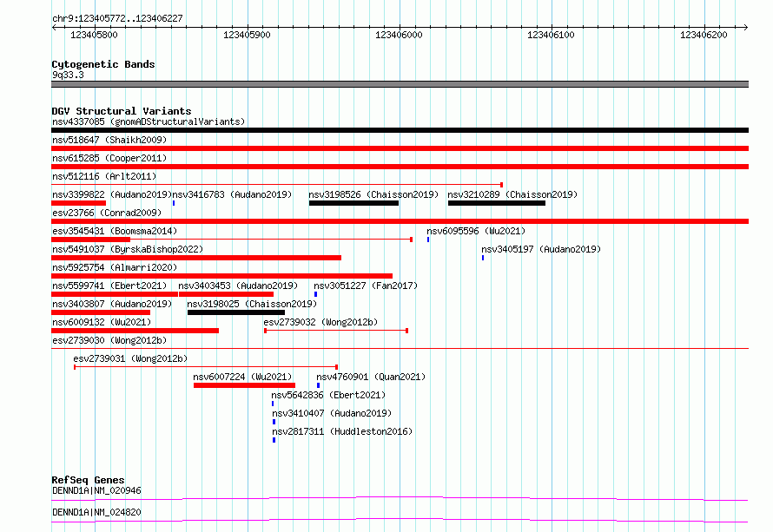
Task: Open the esv2739030 (Wong2012b) variant
Action: pos(109,340)
